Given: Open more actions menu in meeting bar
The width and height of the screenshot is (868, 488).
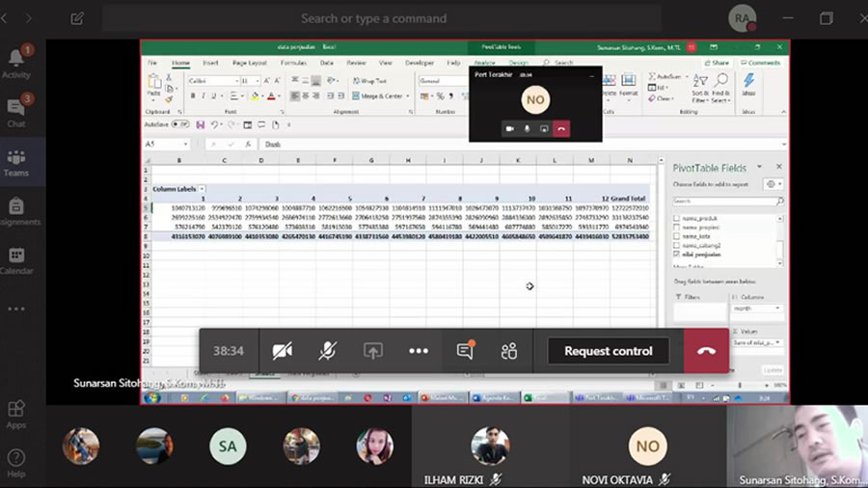Looking at the screenshot, I should (419, 351).
